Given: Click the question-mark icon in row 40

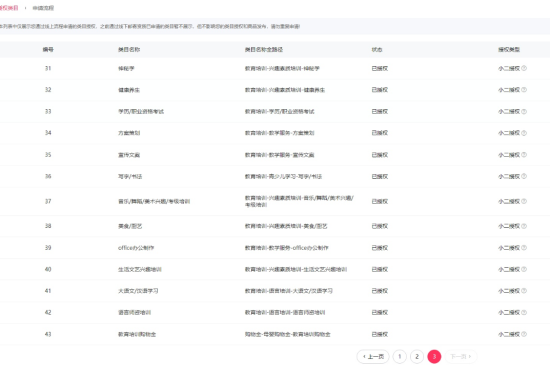Looking at the screenshot, I should pos(524,270).
